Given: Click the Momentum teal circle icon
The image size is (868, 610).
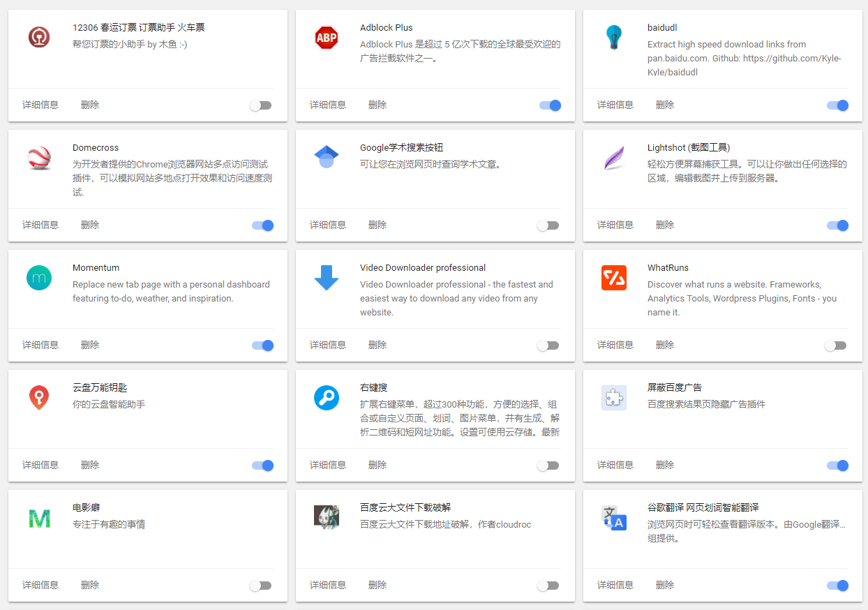Looking at the screenshot, I should (x=39, y=278).
